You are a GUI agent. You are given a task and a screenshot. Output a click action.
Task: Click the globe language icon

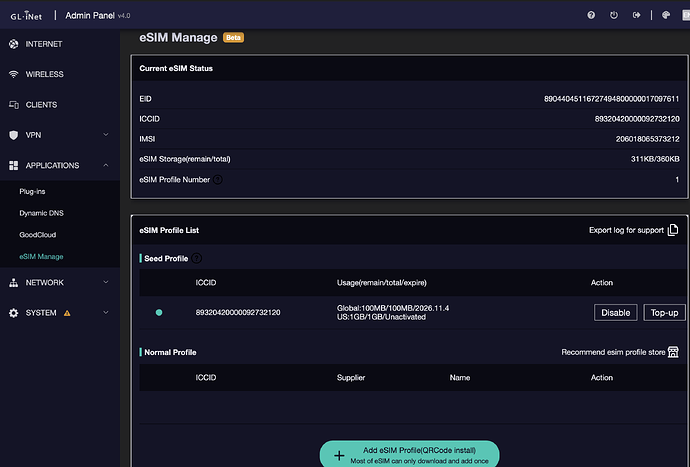click(x=684, y=15)
